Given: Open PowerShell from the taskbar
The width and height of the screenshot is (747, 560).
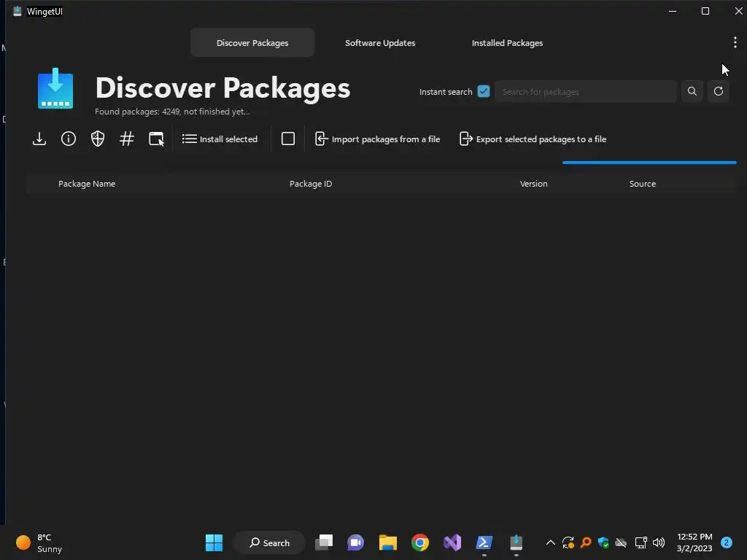Looking at the screenshot, I should [484, 542].
